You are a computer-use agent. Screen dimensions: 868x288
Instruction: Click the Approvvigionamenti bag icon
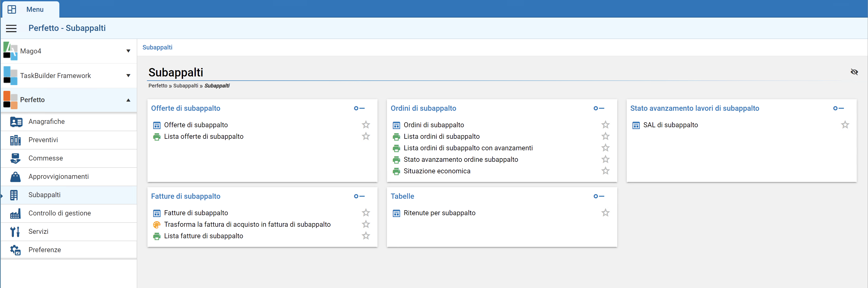click(15, 176)
